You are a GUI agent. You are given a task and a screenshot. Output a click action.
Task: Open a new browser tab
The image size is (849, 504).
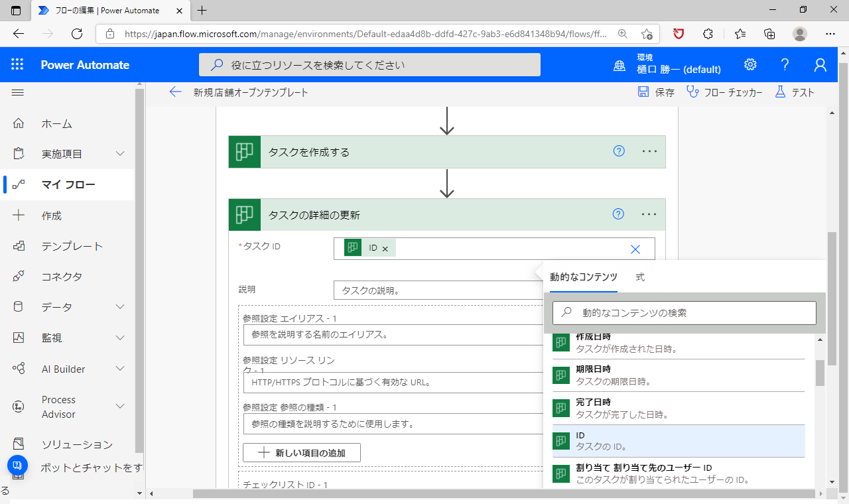tap(202, 11)
